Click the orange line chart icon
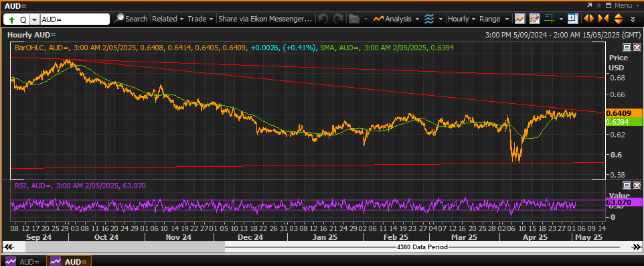The height and width of the screenshot is (266, 644). click(x=520, y=19)
